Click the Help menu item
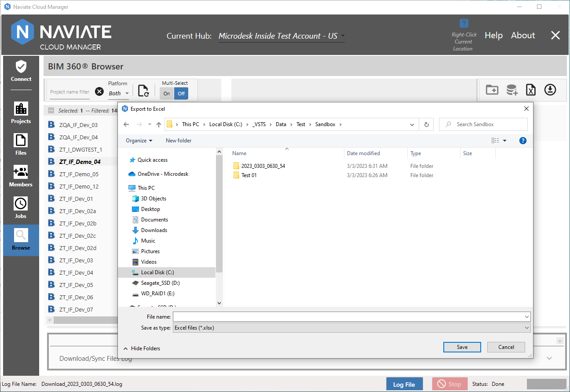The width and height of the screenshot is (570, 392). (x=493, y=36)
